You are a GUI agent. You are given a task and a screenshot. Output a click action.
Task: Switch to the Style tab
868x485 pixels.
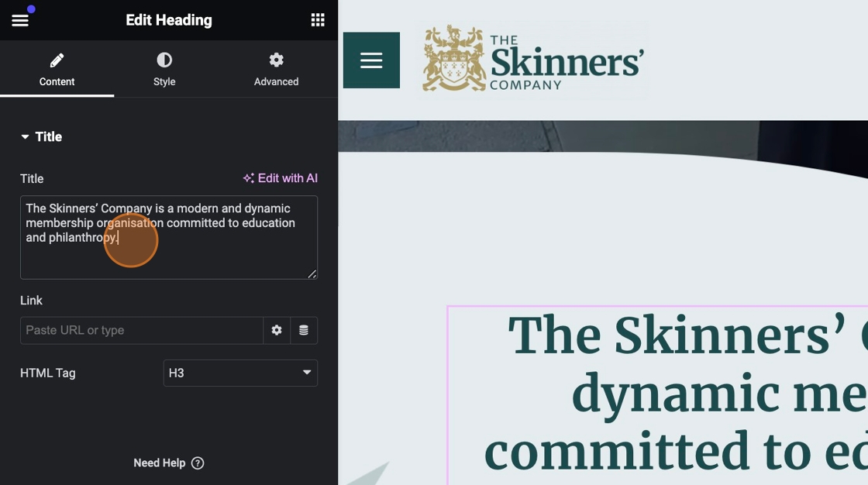click(x=164, y=69)
